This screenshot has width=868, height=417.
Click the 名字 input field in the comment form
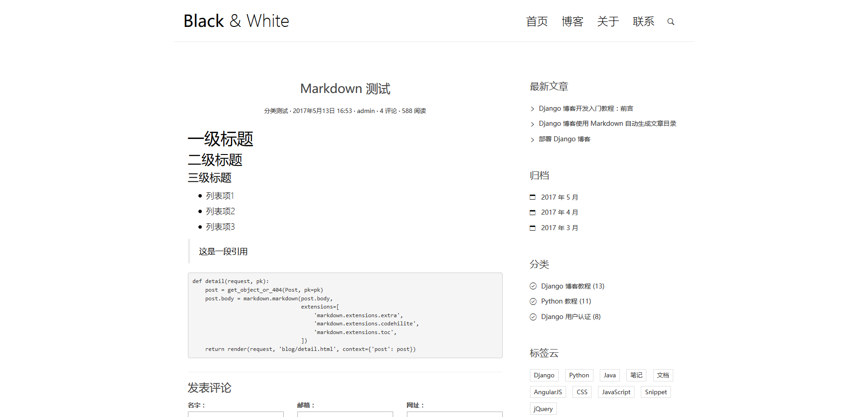click(x=235, y=415)
